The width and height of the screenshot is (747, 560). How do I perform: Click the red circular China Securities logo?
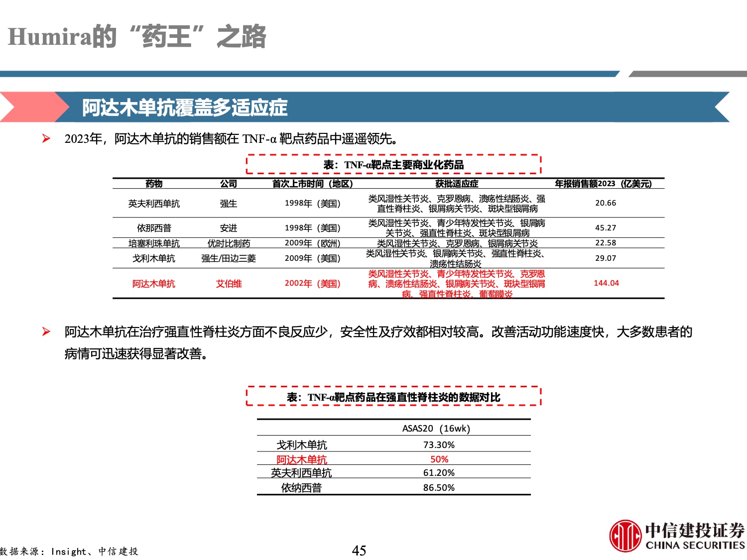(625, 536)
